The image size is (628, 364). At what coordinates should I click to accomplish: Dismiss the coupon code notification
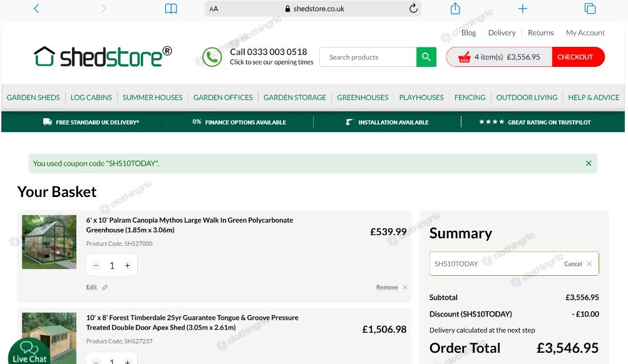tap(589, 163)
